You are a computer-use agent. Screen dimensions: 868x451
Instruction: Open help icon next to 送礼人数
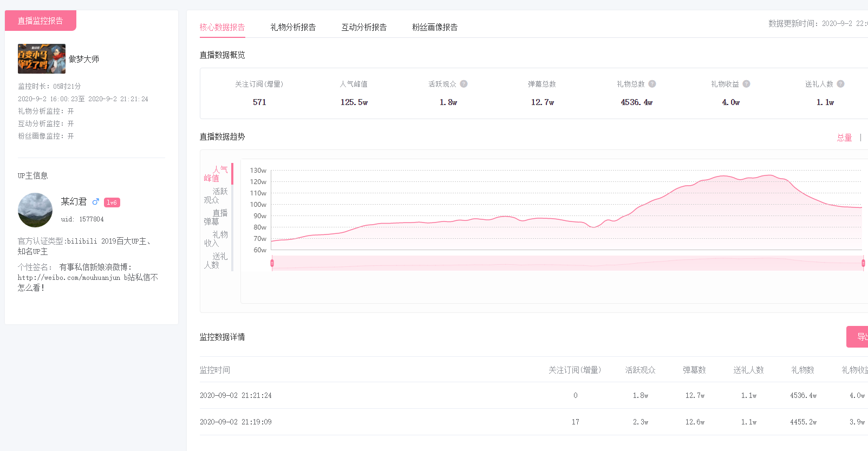840,84
